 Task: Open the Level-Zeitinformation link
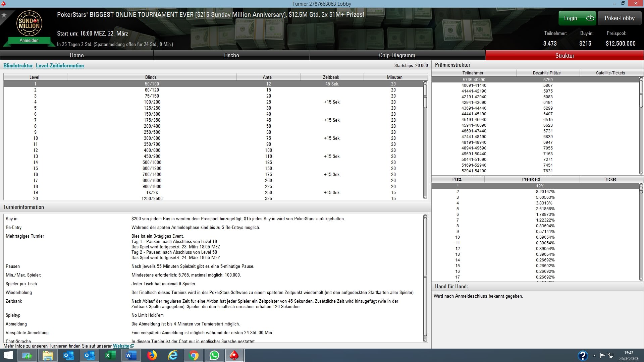pyautogui.click(x=60, y=66)
